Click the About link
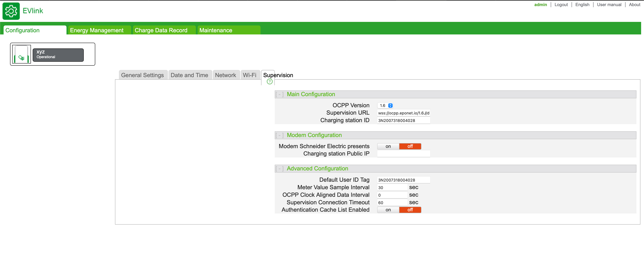The width and height of the screenshot is (644, 254). tap(634, 4)
